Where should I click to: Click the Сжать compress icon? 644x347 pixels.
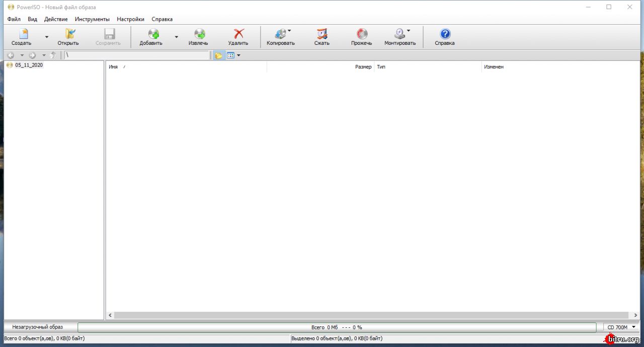click(x=322, y=34)
